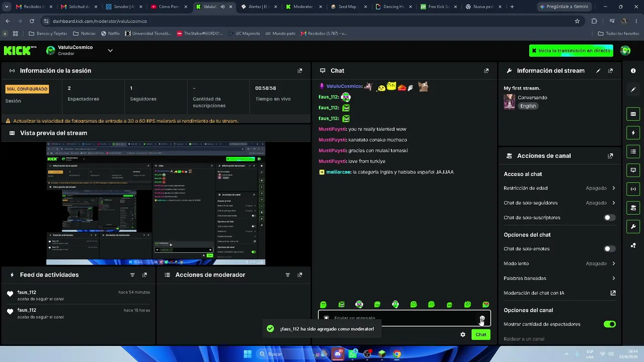Open the user avatar menu at top right
The width and height of the screenshot is (644, 362).
[625, 50]
